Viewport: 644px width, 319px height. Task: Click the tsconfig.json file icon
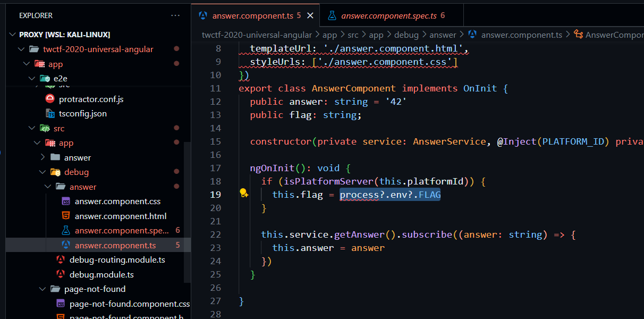(50, 114)
